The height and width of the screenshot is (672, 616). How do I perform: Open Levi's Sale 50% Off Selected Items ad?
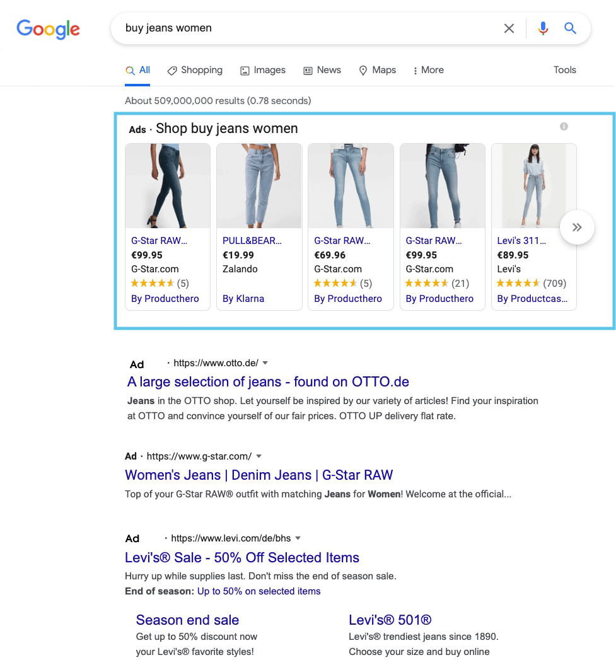pyautogui.click(x=241, y=557)
